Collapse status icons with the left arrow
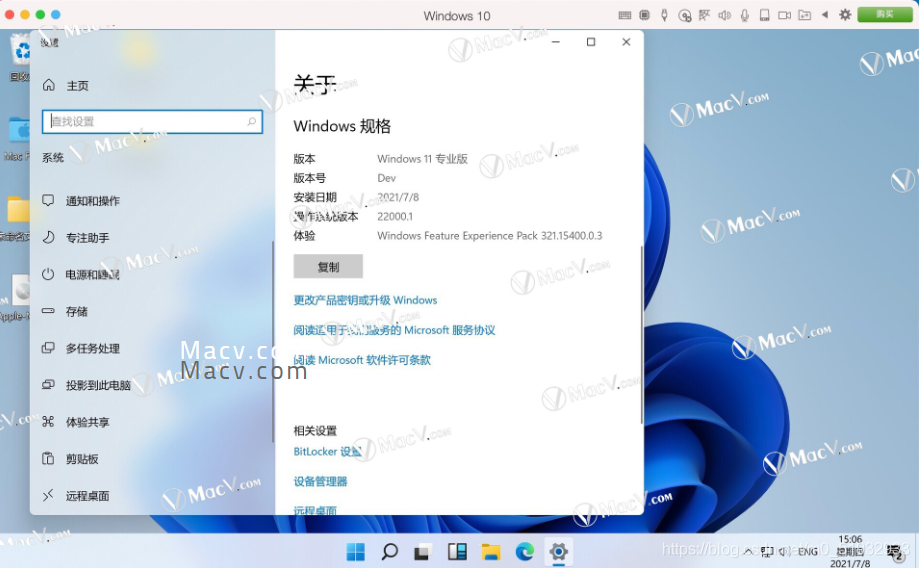 pos(825,15)
